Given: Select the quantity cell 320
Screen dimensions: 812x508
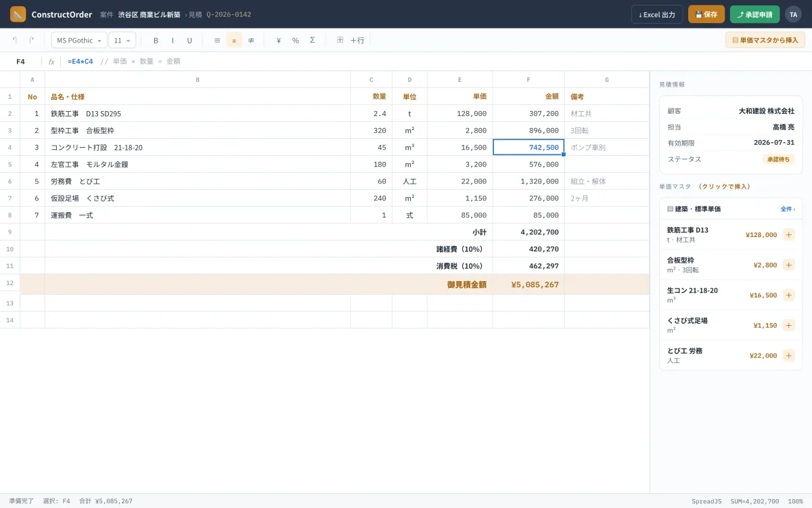Looking at the screenshot, I should (371, 130).
